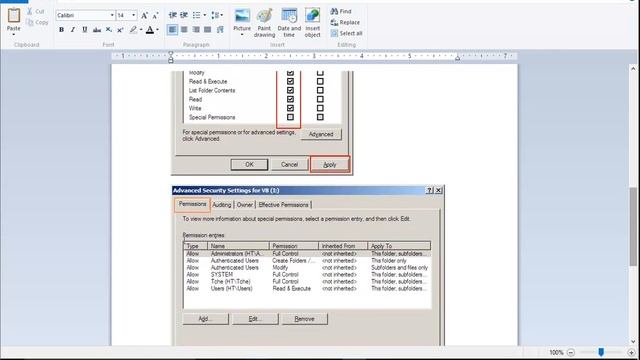
Task: Grow font size with the larger A icon
Action: click(x=144, y=16)
